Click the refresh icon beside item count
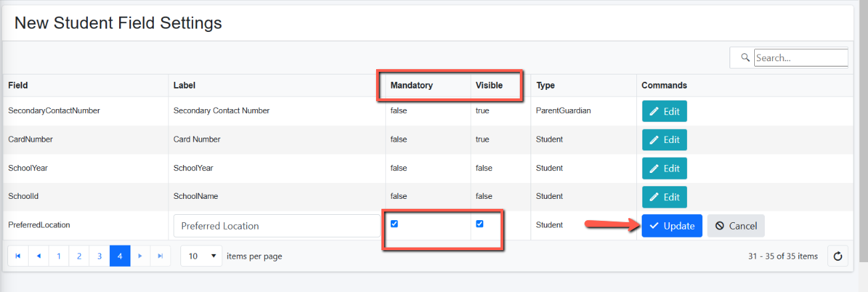Screen dimensions: 868x292 point(837,256)
